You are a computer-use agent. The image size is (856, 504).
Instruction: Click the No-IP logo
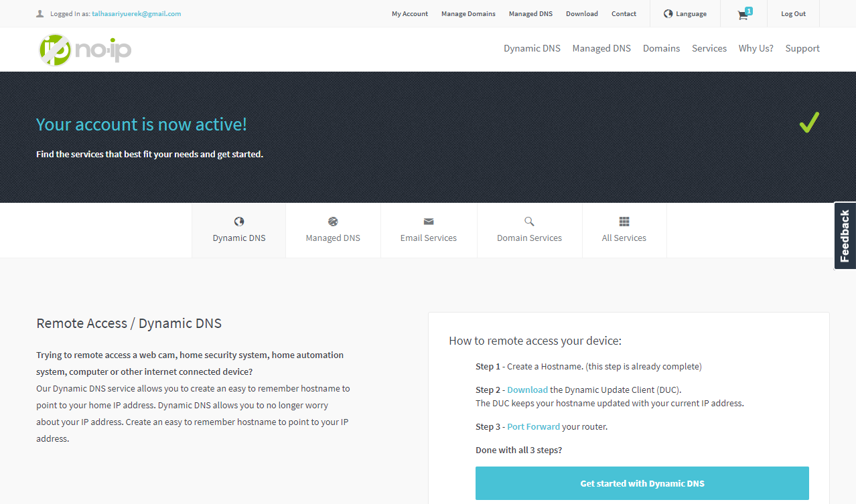tap(84, 50)
